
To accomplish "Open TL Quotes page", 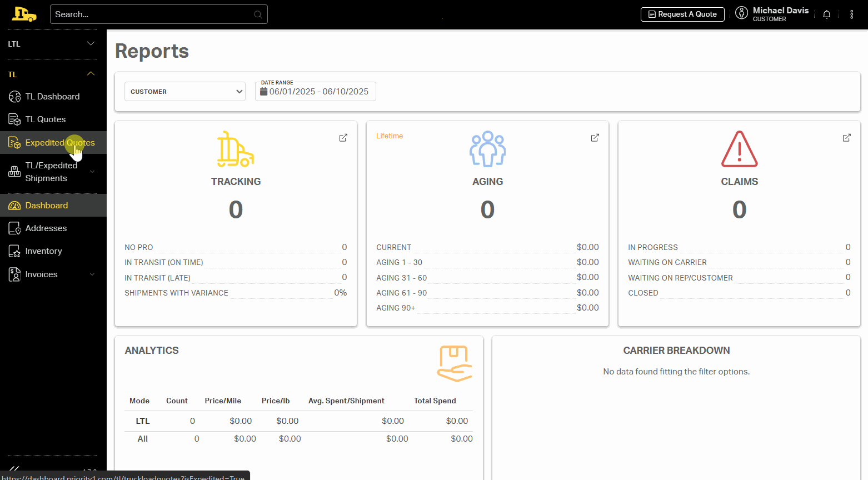I will 46,119.
